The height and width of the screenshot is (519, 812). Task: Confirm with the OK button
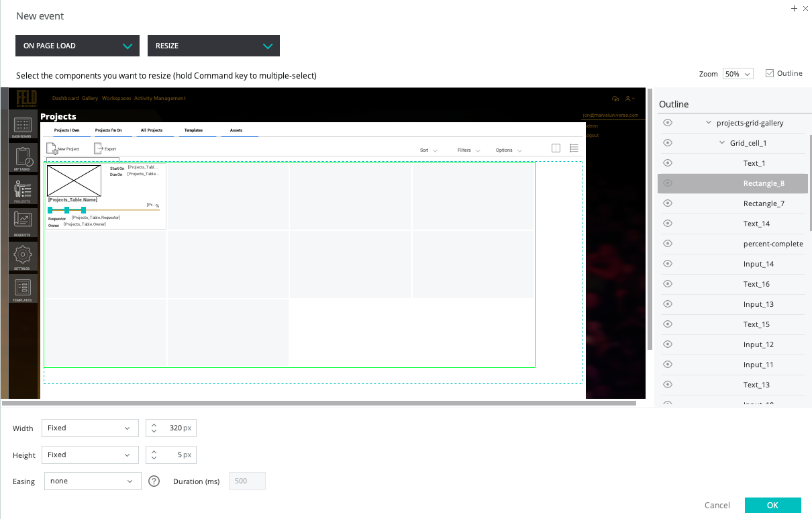772,505
